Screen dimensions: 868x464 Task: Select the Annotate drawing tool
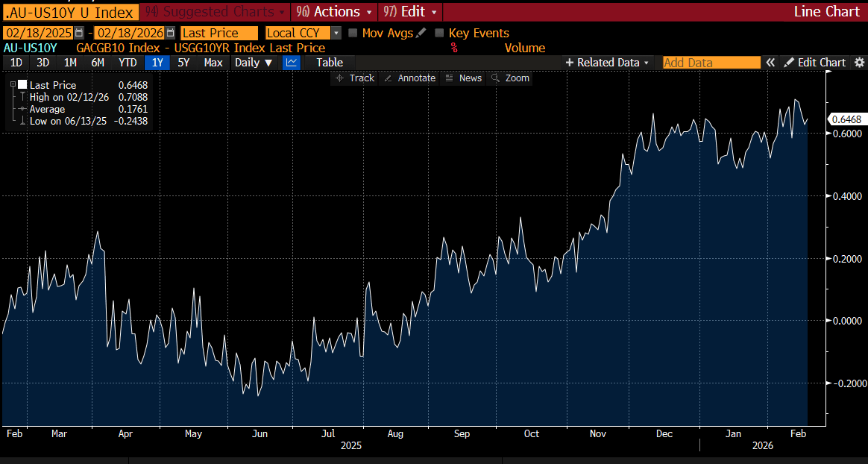tap(409, 78)
